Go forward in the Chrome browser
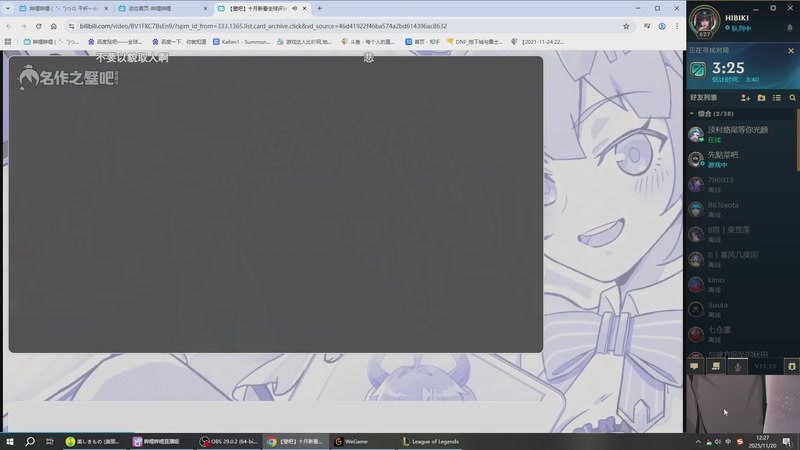The width and height of the screenshot is (800, 450). (23, 26)
